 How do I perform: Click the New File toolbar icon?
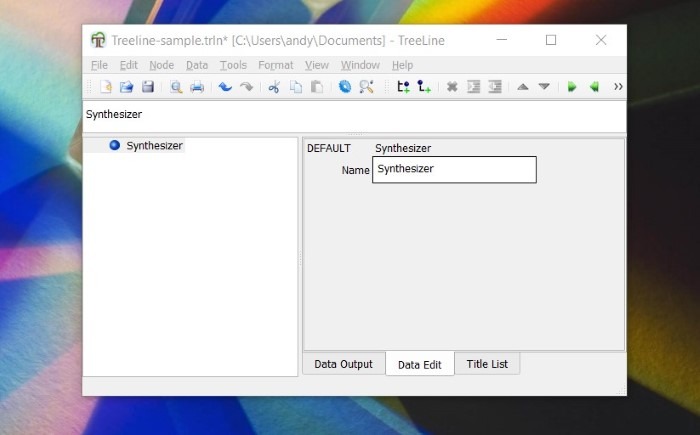(106, 87)
